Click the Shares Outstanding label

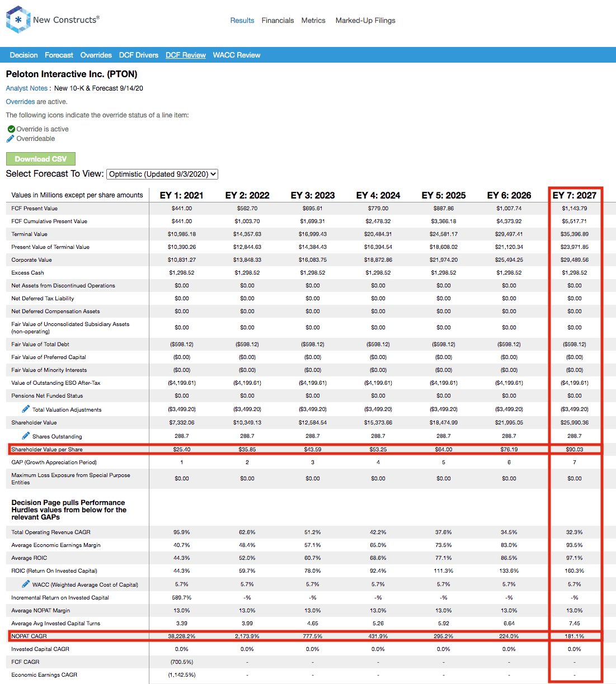57,437
